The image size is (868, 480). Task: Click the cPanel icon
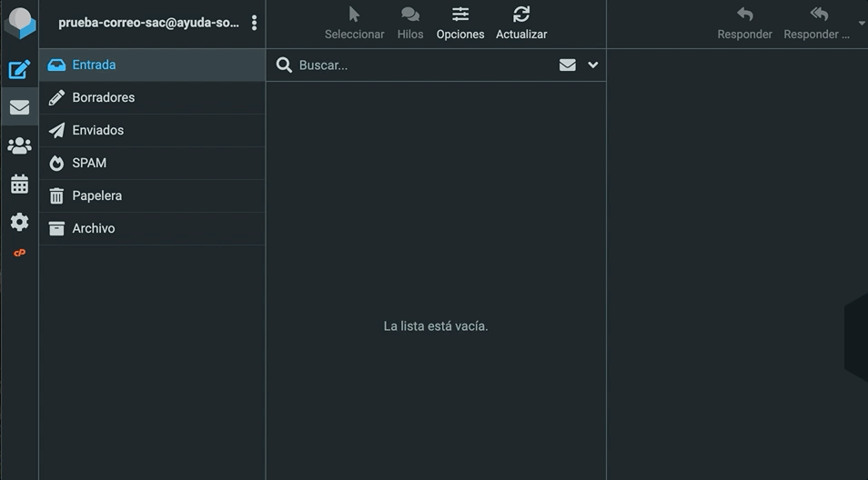pyautogui.click(x=19, y=254)
